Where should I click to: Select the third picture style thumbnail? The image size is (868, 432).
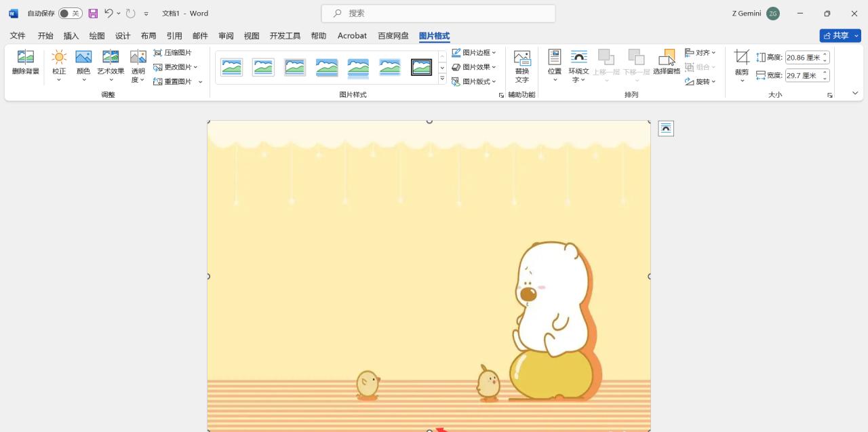pyautogui.click(x=295, y=67)
